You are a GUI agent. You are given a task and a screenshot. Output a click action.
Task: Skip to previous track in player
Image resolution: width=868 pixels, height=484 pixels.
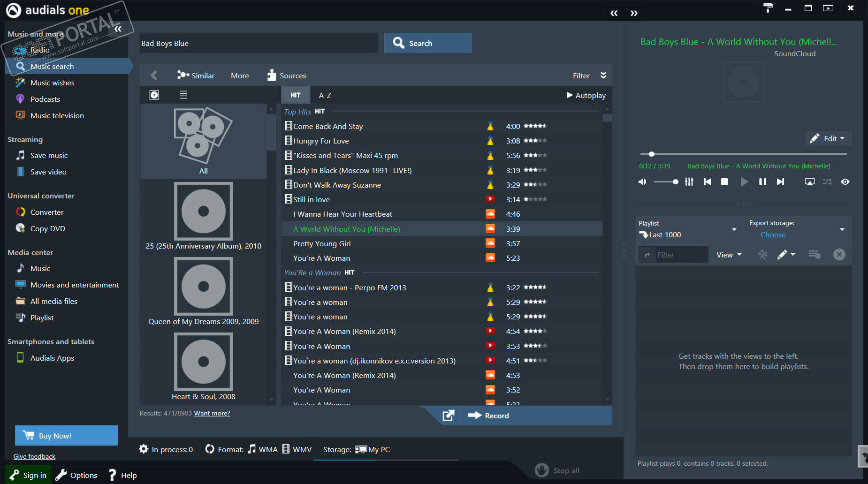pyautogui.click(x=707, y=181)
